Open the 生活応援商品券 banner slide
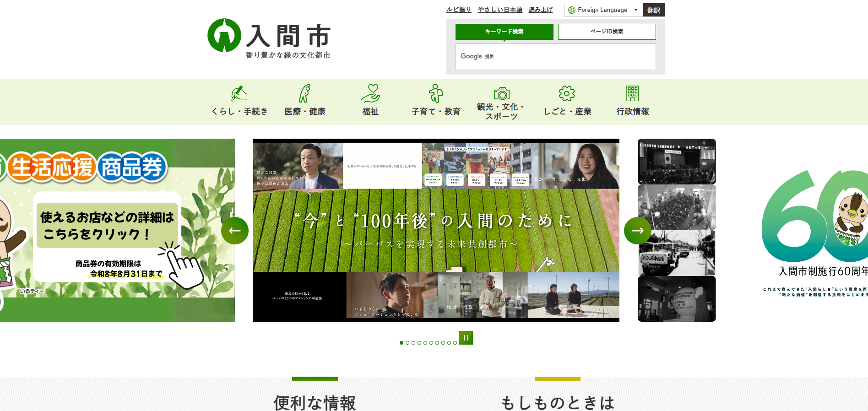The height and width of the screenshot is (411, 868). [117, 230]
